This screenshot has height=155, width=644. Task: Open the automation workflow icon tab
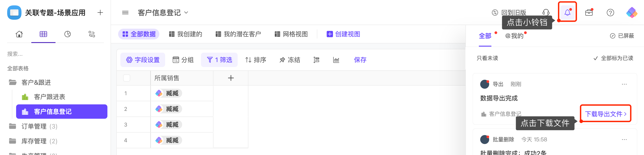pos(92,34)
